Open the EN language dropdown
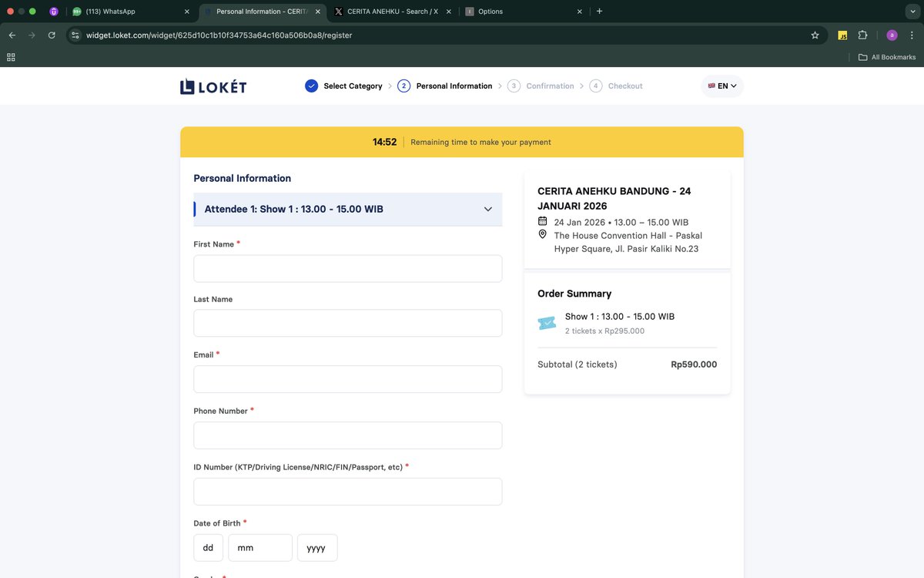924x578 pixels. (x=722, y=86)
